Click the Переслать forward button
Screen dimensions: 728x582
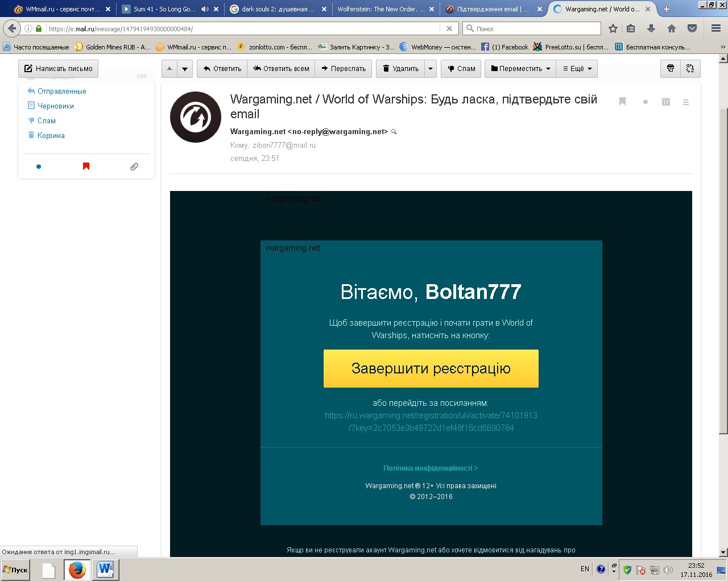point(344,68)
